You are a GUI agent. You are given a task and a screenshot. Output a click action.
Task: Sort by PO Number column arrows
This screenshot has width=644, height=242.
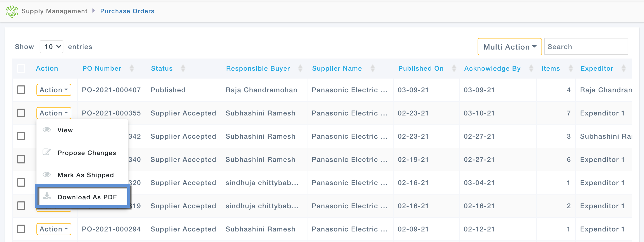coord(132,69)
